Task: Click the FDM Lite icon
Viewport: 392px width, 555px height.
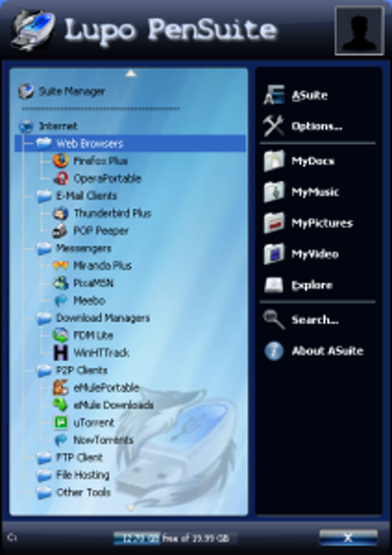Action: point(61,335)
